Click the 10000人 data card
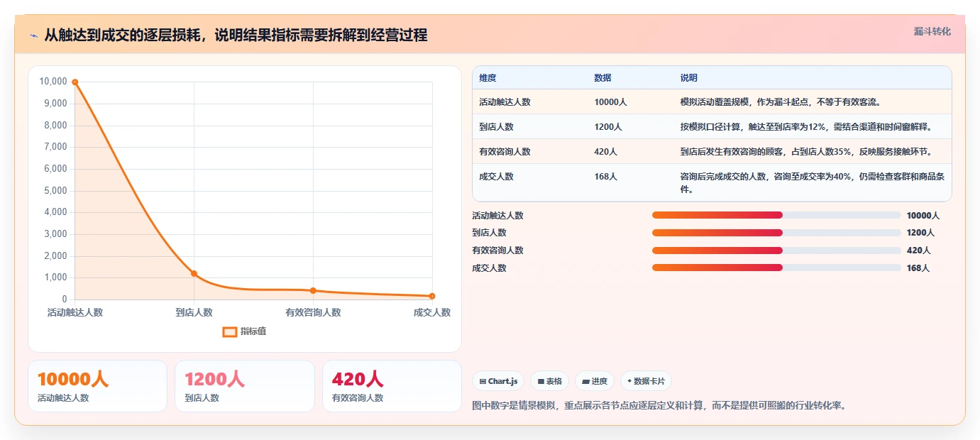980x440 pixels. tap(97, 386)
